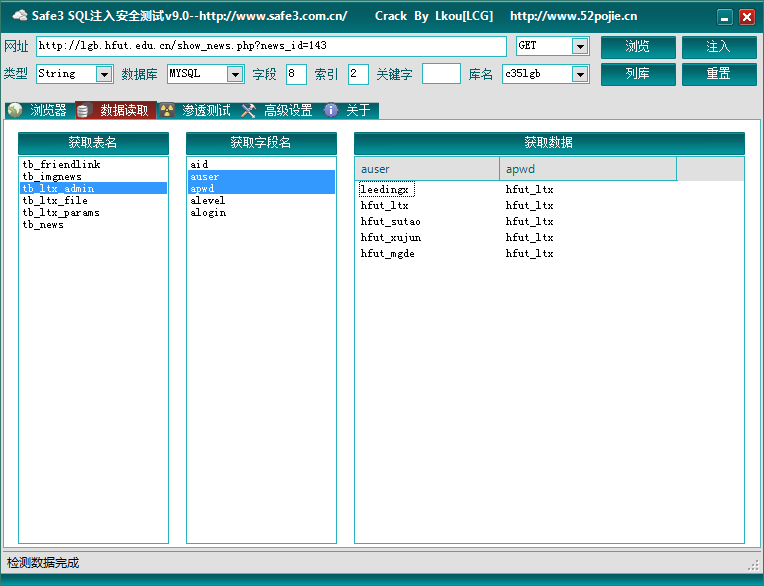The height and width of the screenshot is (586, 764).
Task: Click the 字段 input field
Action: (x=296, y=74)
